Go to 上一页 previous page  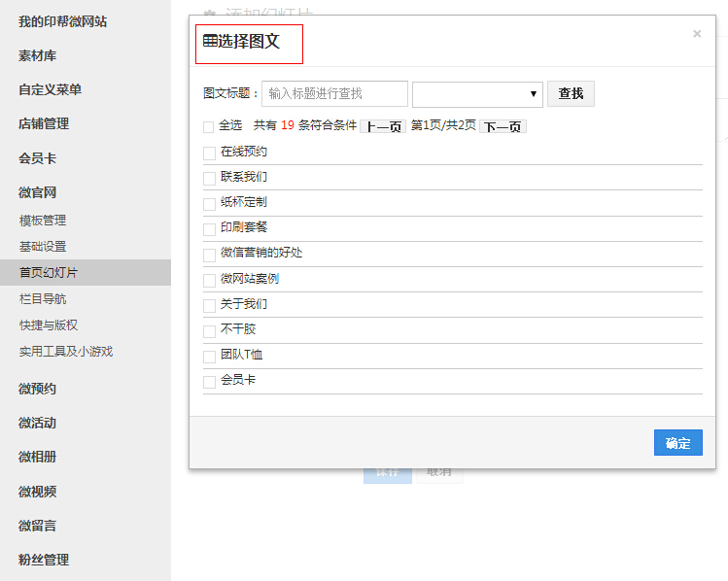383,126
